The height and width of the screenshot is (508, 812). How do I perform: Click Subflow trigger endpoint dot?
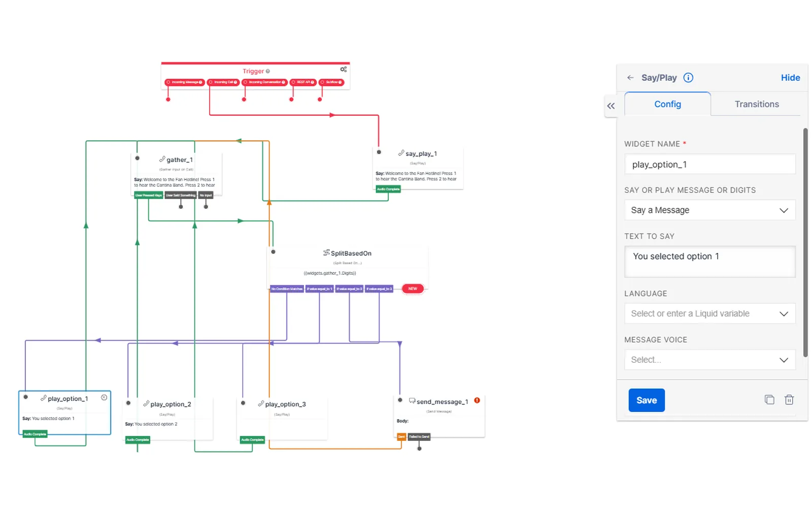click(320, 100)
